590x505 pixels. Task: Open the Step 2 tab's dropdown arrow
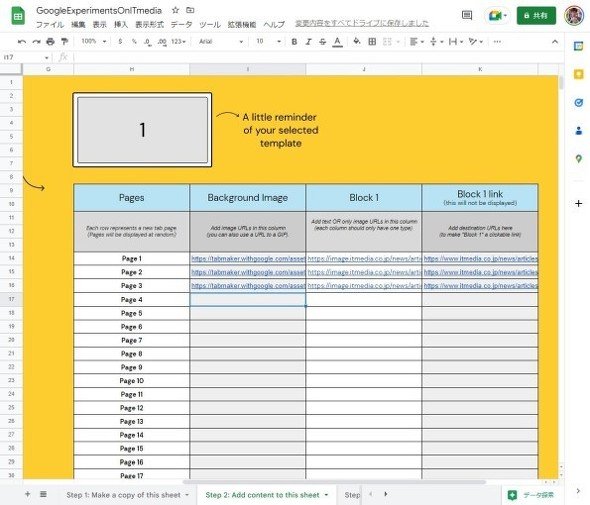(x=326, y=495)
